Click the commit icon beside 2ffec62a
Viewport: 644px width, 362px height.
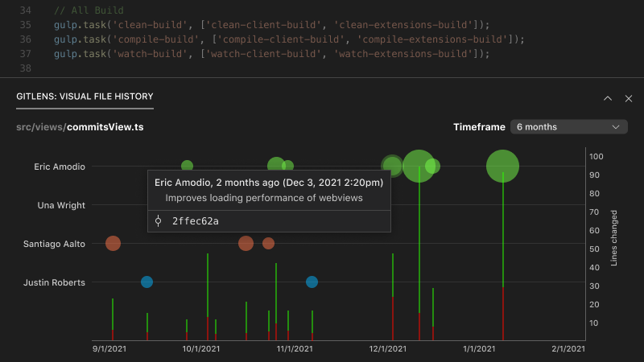[159, 220]
